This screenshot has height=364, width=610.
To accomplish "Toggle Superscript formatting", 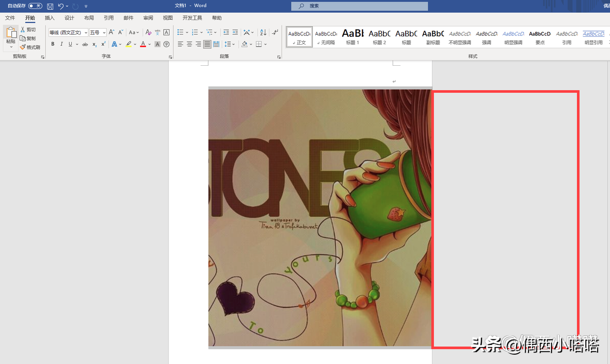I will pyautogui.click(x=103, y=44).
